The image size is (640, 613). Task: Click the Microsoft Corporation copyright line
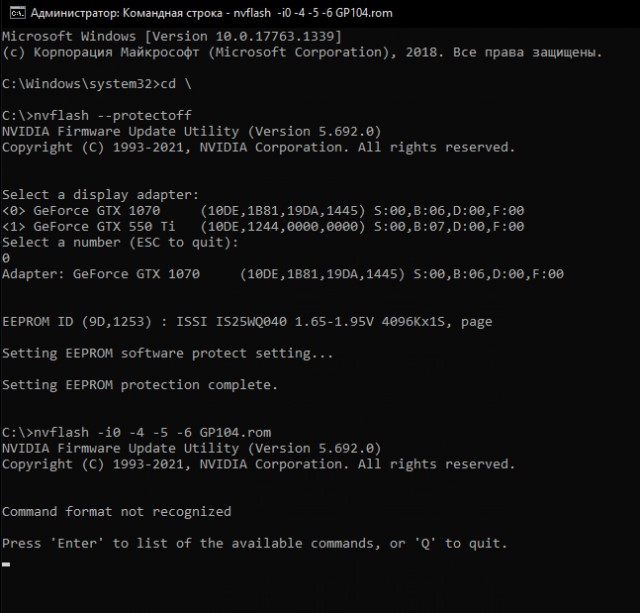[x=302, y=52]
